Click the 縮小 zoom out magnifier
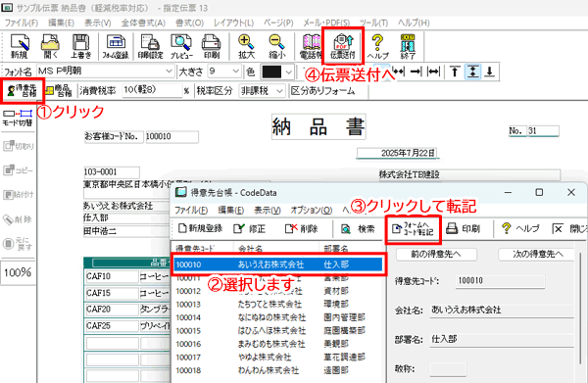The width and height of the screenshot is (588, 383). (276, 46)
